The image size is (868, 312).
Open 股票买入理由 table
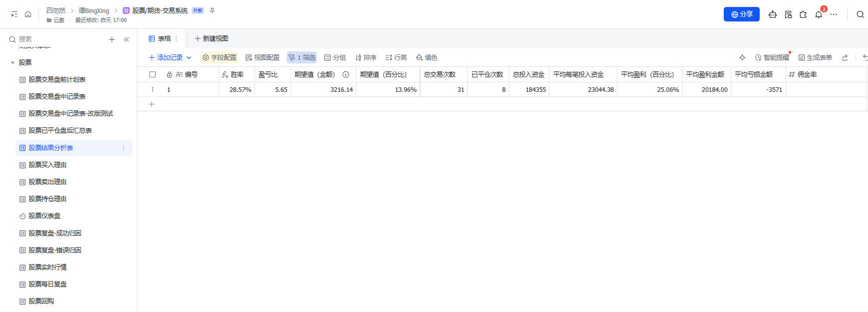(47, 165)
